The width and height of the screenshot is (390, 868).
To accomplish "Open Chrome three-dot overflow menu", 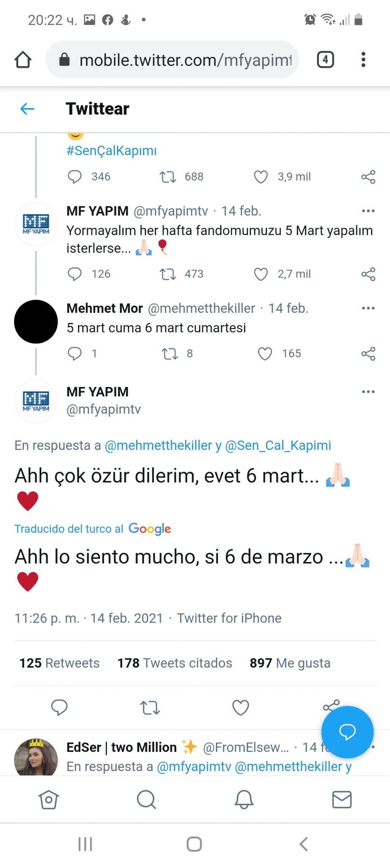I will point(363,60).
